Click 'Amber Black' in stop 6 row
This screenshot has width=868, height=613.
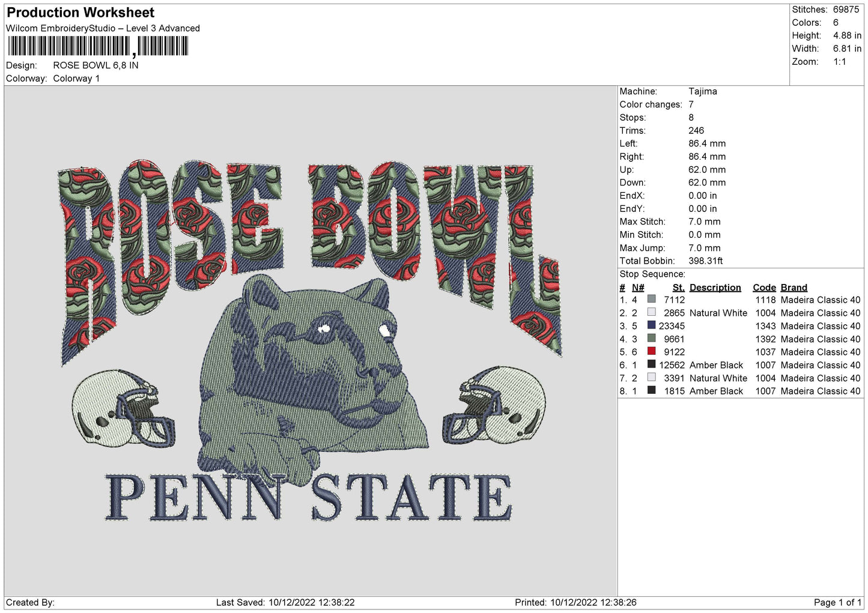coord(716,365)
